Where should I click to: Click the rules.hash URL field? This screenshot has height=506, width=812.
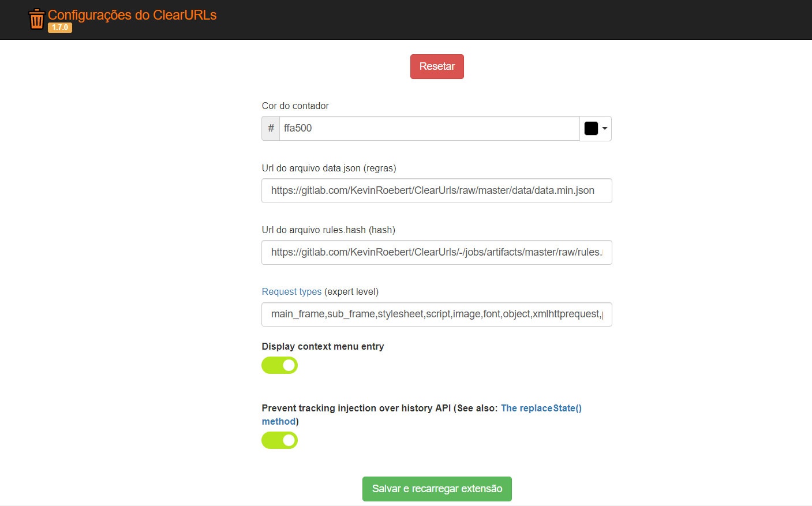click(x=436, y=252)
